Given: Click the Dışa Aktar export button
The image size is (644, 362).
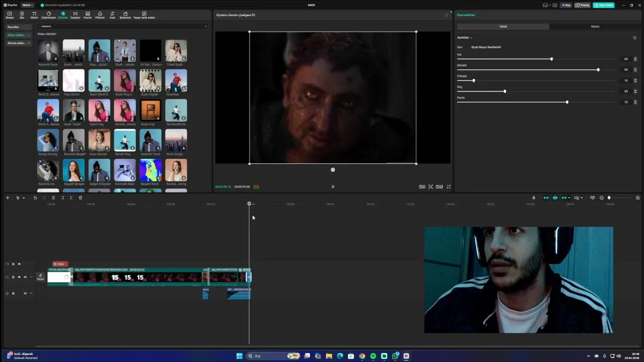Looking at the screenshot, I should tap(603, 5).
